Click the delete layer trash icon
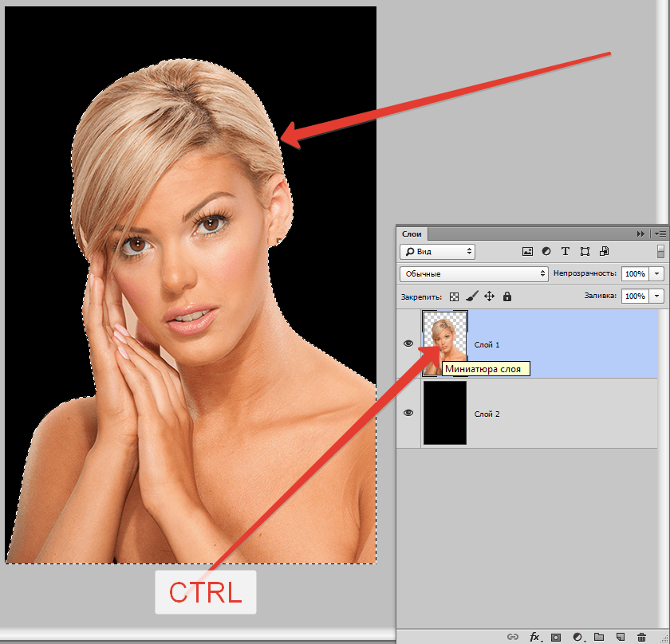This screenshot has width=670, height=644. point(641,637)
